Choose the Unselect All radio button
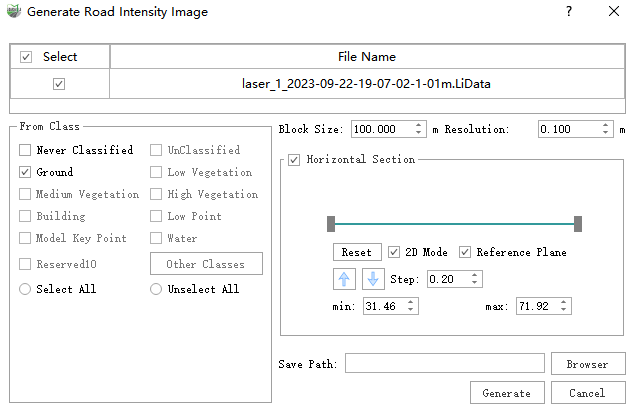Image resolution: width=637 pixels, height=413 pixels. (x=156, y=289)
